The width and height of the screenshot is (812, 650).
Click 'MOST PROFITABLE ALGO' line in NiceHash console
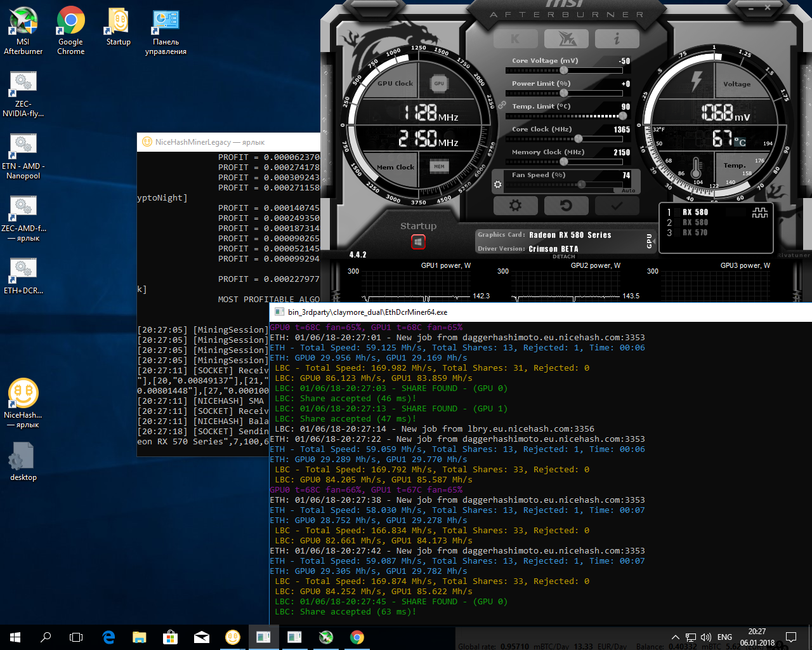(269, 300)
